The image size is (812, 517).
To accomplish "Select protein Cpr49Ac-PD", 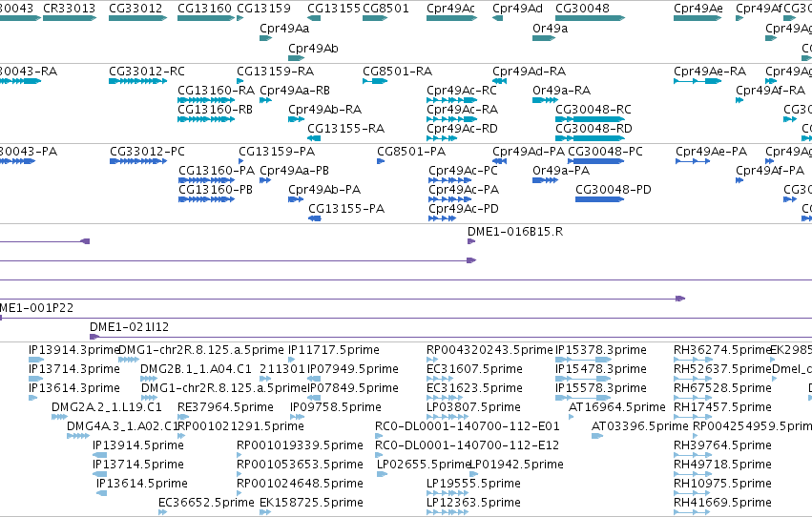I will point(442,218).
